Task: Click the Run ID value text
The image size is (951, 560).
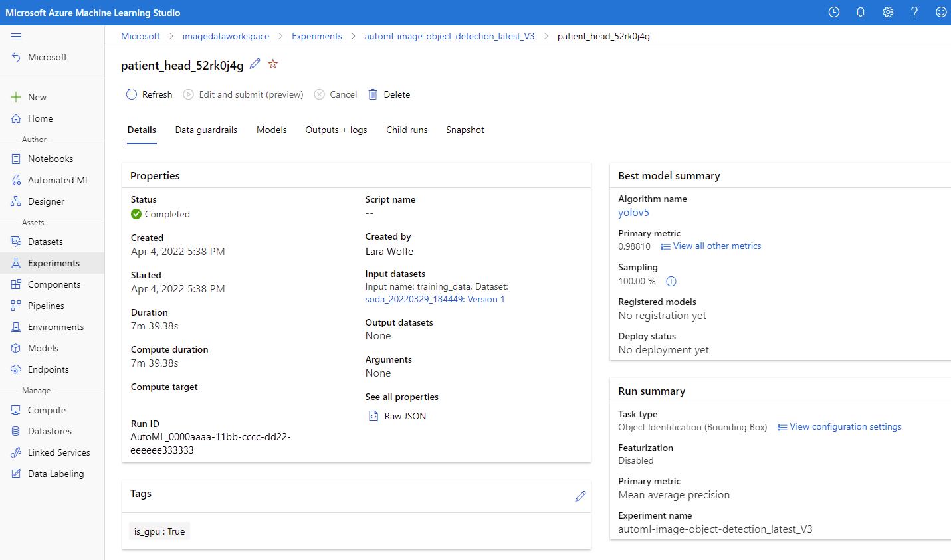Action: coord(211,443)
